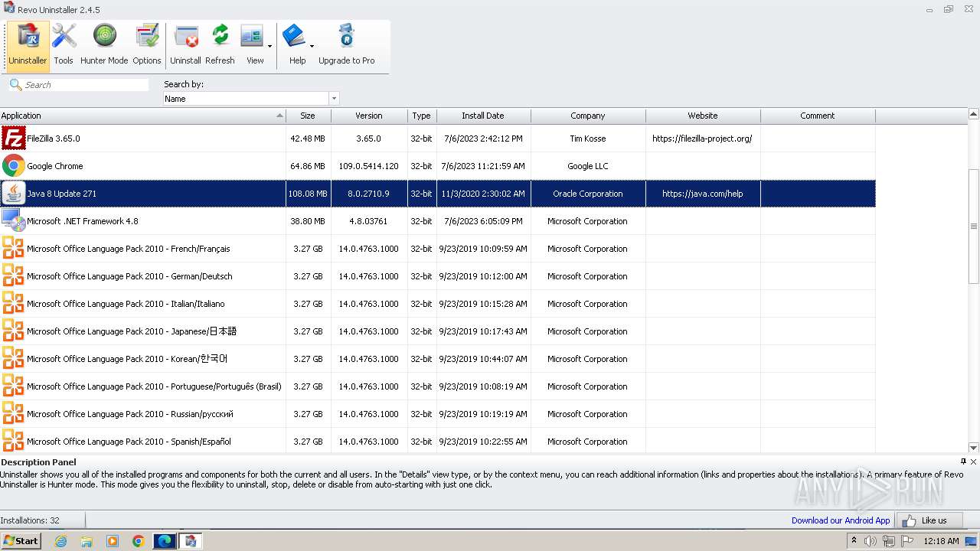Image resolution: width=980 pixels, height=551 pixels.
Task: Pin the Description Panel
Action: click(x=963, y=461)
